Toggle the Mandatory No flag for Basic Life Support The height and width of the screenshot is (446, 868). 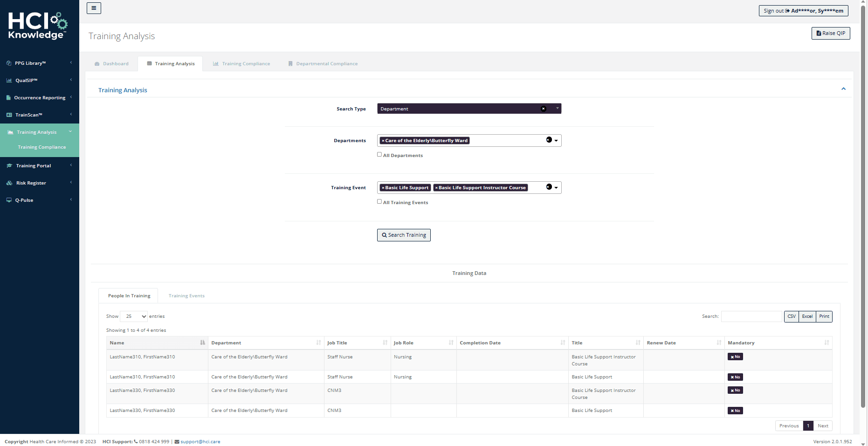click(x=735, y=377)
